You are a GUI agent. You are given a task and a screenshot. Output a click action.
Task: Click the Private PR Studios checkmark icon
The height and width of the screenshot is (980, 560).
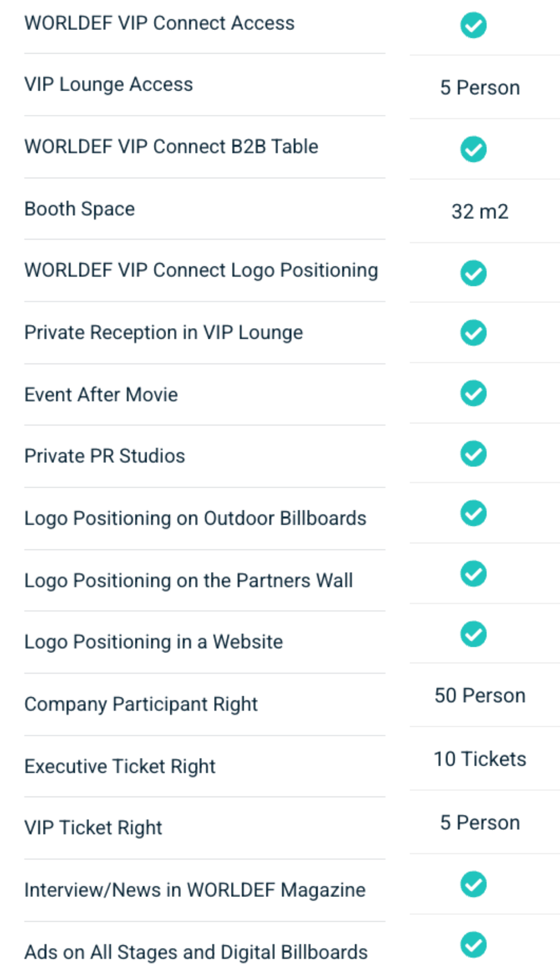point(473,454)
